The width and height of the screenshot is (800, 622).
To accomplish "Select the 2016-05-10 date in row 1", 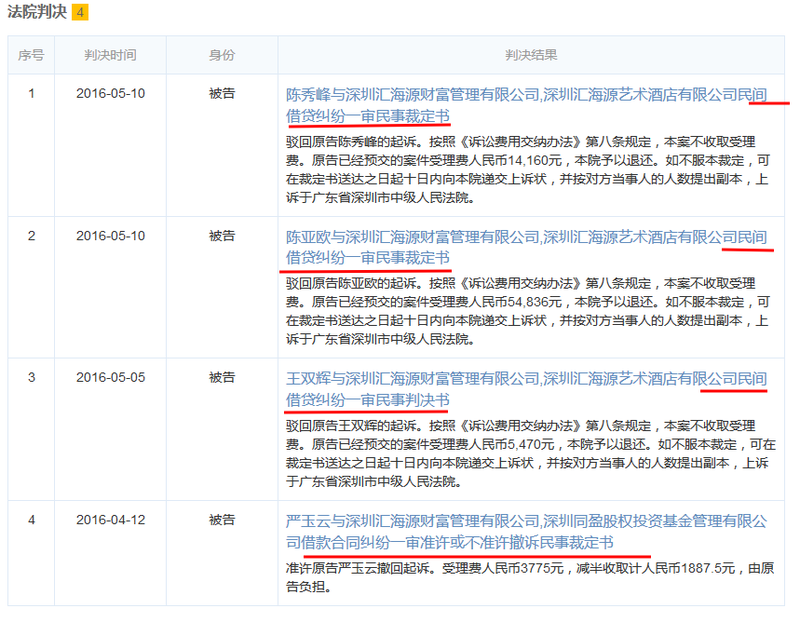I will click(x=110, y=94).
